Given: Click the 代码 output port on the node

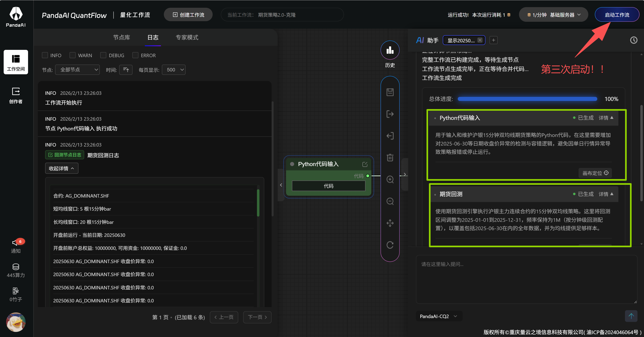Looking at the screenshot, I should [368, 176].
